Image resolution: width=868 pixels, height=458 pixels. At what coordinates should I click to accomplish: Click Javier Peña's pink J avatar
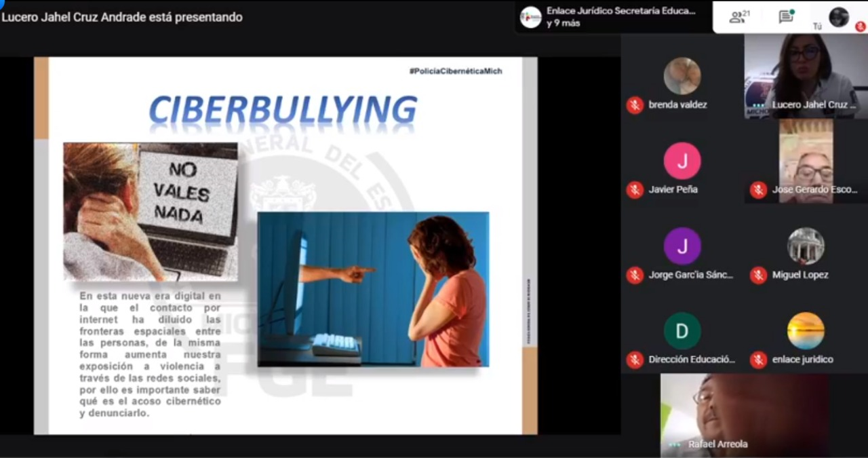[x=682, y=161]
